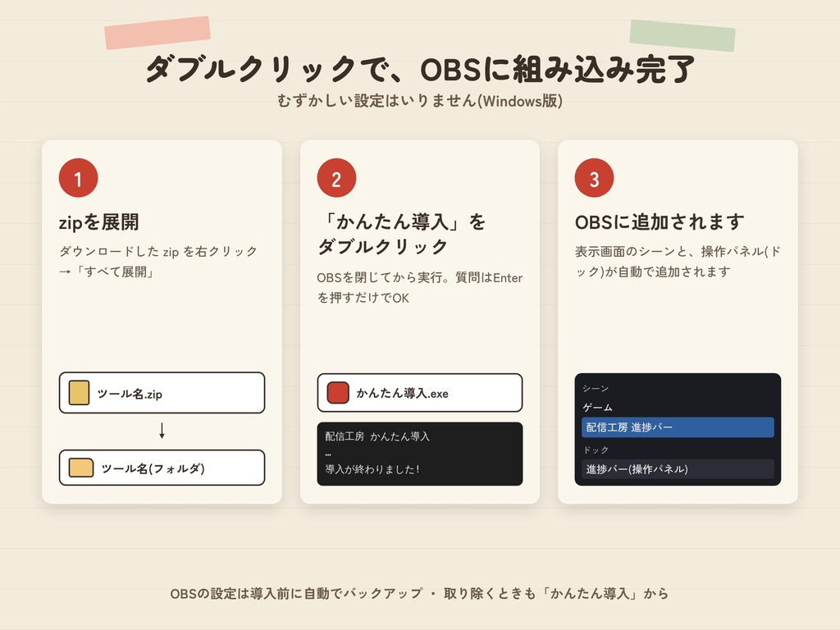The image size is (840, 630).
Task: Click the footer note about OBS backup
Action: [419, 594]
